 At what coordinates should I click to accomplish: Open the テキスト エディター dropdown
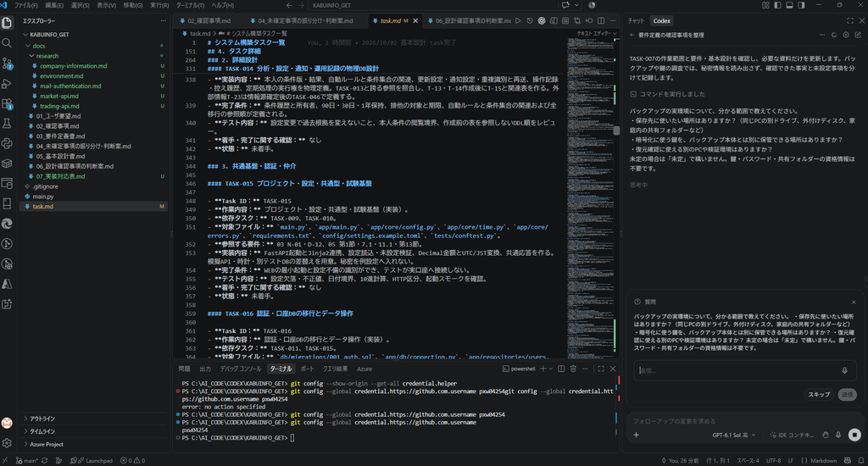(x=597, y=33)
